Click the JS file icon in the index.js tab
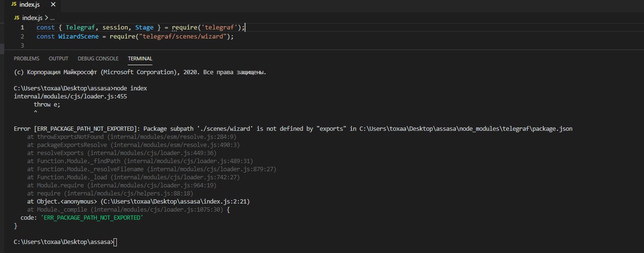This screenshot has width=644, height=253. 13,5
